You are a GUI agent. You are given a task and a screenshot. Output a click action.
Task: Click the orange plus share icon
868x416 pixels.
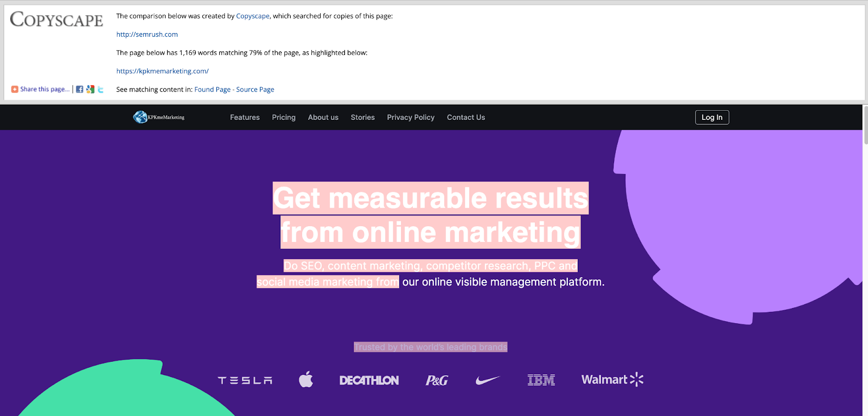point(15,89)
